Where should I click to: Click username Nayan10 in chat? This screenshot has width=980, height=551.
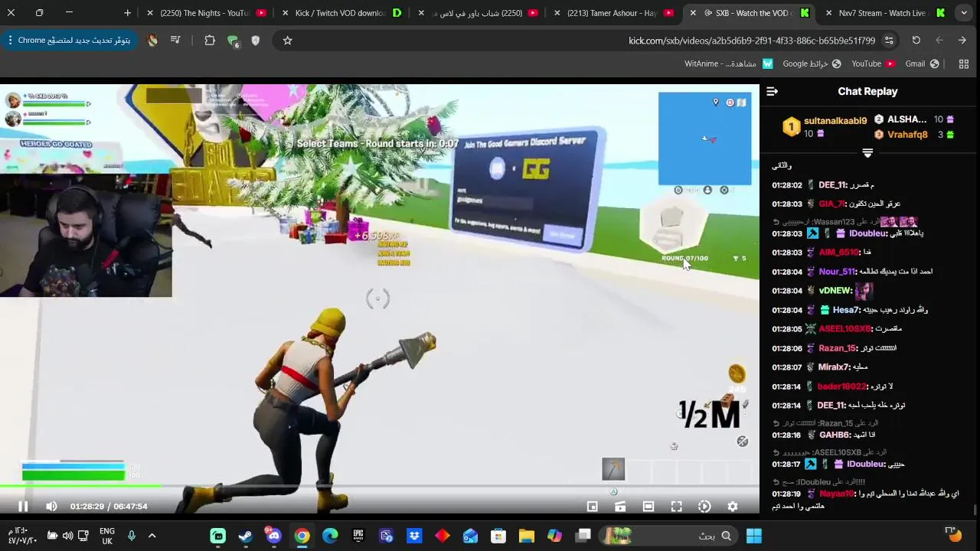(x=837, y=494)
